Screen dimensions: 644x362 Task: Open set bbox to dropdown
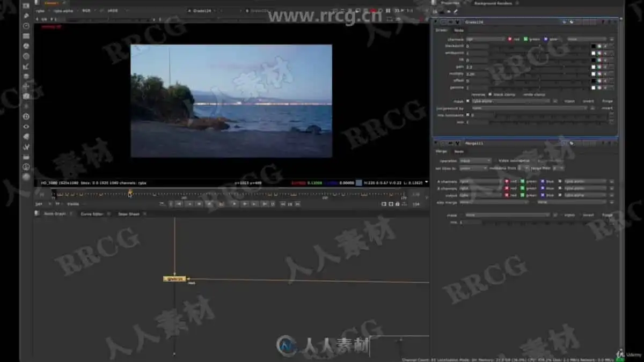click(473, 168)
